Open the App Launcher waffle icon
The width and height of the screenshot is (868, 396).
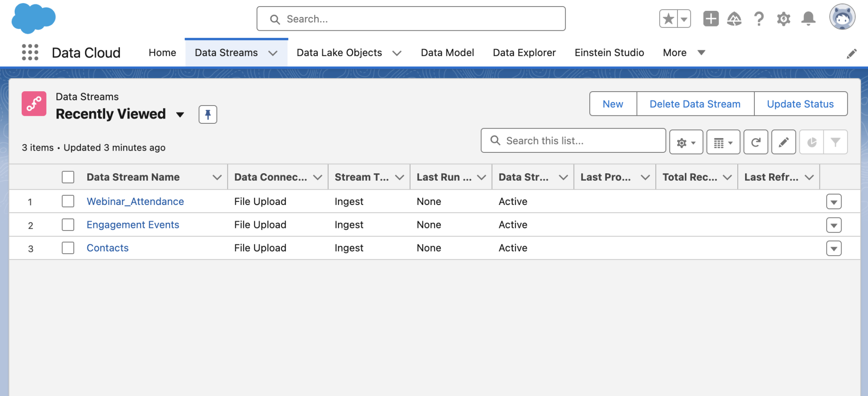[x=30, y=52]
